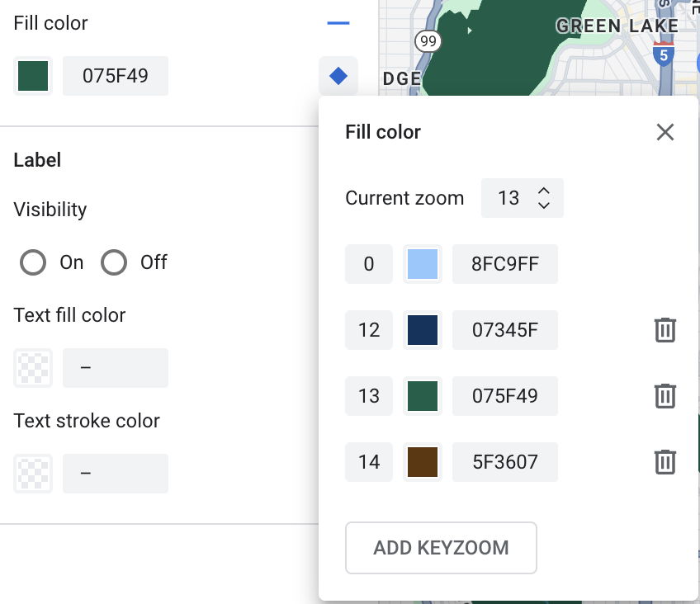Image resolution: width=700 pixels, height=604 pixels.
Task: Delete the zoom 13 keyzoom entry
Action: click(x=665, y=396)
